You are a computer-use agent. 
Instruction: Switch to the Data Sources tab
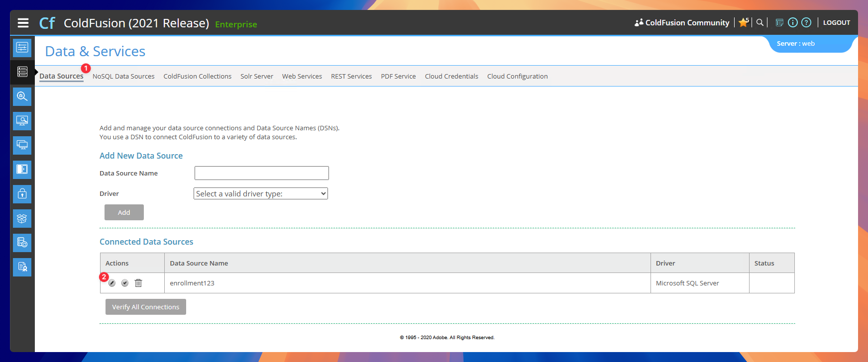pos(61,76)
